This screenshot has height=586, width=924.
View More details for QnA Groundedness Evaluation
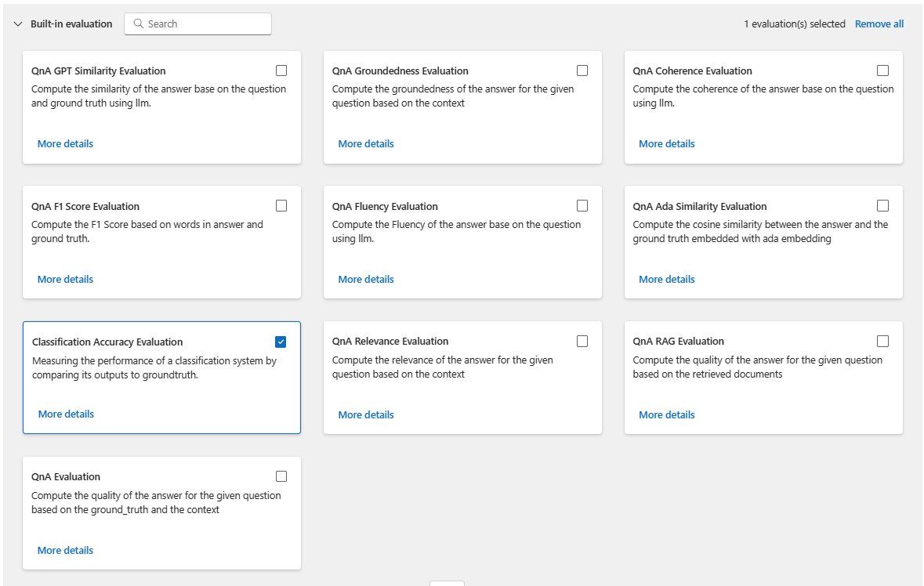tap(366, 144)
